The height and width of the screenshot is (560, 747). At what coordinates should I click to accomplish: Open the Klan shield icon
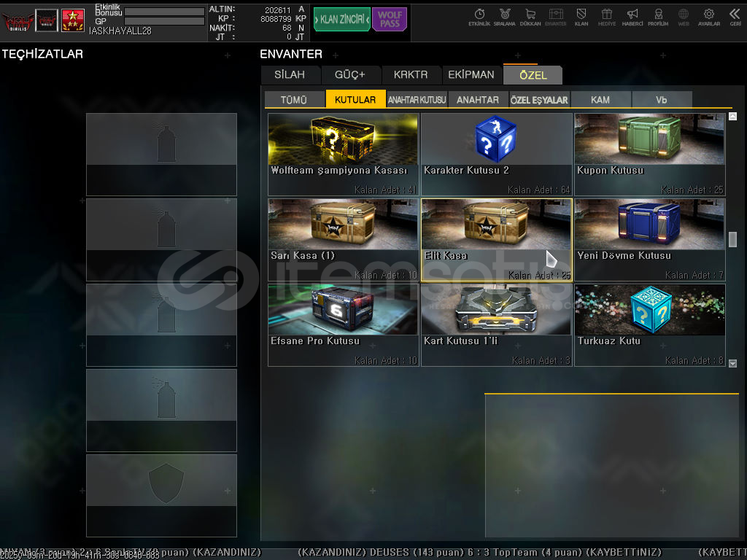(x=581, y=17)
